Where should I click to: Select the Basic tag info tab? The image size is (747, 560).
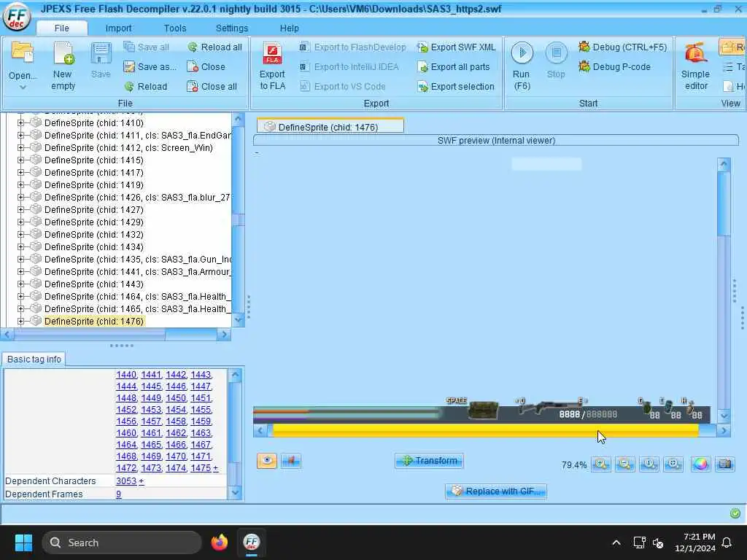pyautogui.click(x=34, y=359)
